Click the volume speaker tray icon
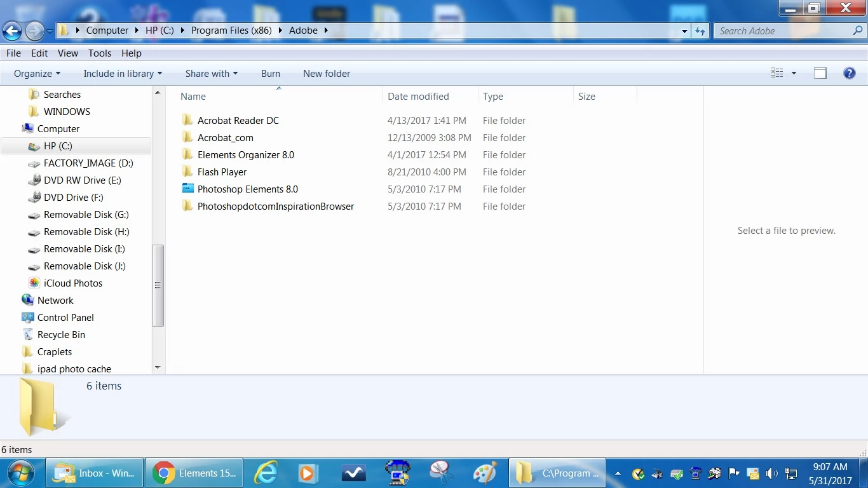868x488 pixels. point(772,473)
